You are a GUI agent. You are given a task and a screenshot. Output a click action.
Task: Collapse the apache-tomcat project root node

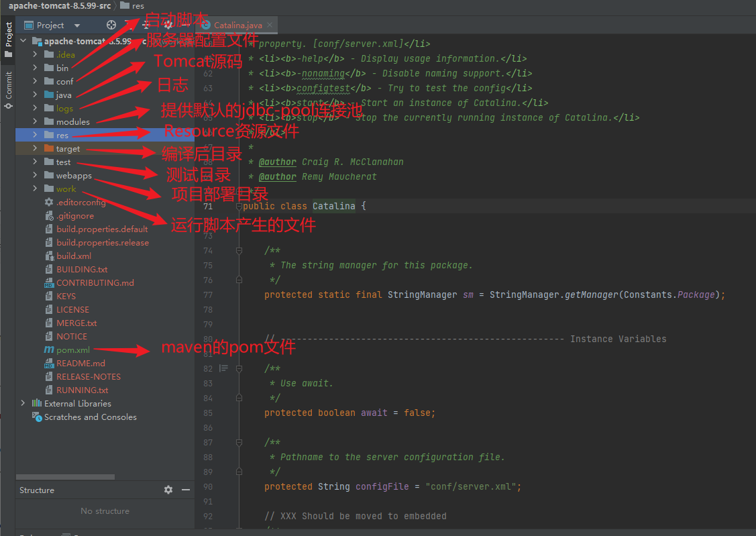tap(23, 41)
